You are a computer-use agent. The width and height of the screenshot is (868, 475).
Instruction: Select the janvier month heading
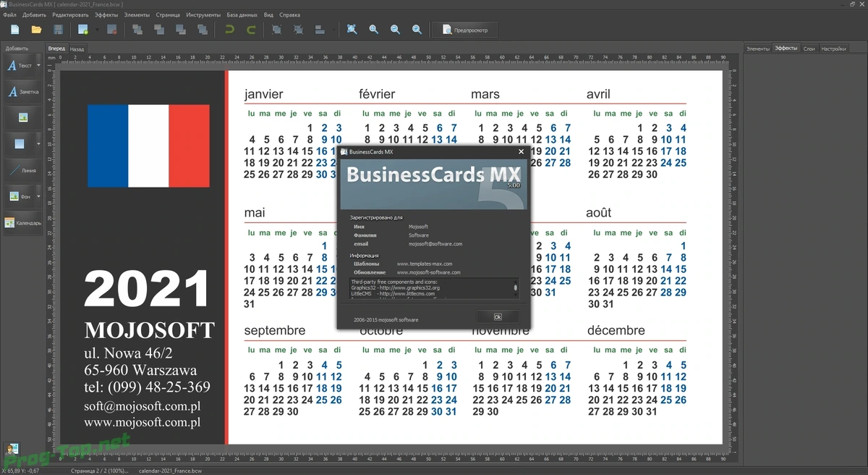pyautogui.click(x=264, y=94)
